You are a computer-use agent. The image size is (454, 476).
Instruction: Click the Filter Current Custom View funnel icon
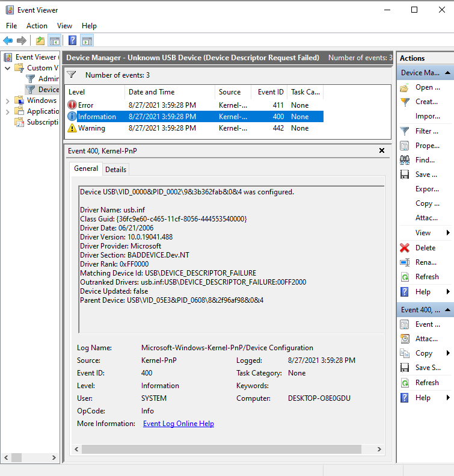click(x=404, y=131)
